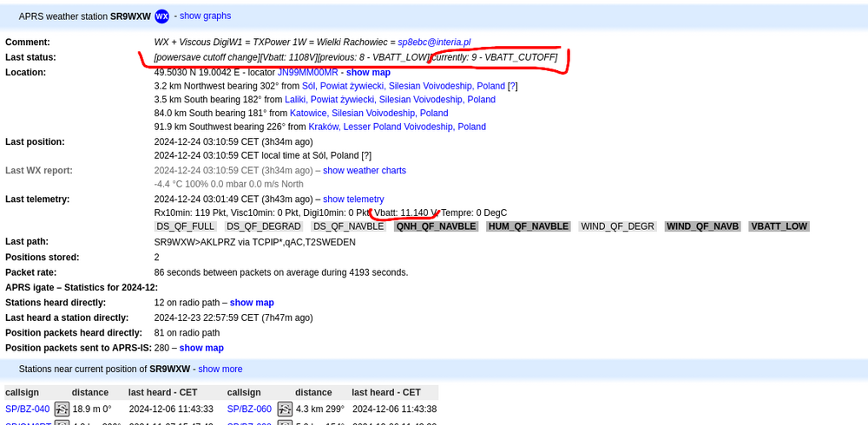Image resolution: width=868 pixels, height=425 pixels.
Task: Open the Laliki, Powiat żywiecki link
Action: [390, 100]
